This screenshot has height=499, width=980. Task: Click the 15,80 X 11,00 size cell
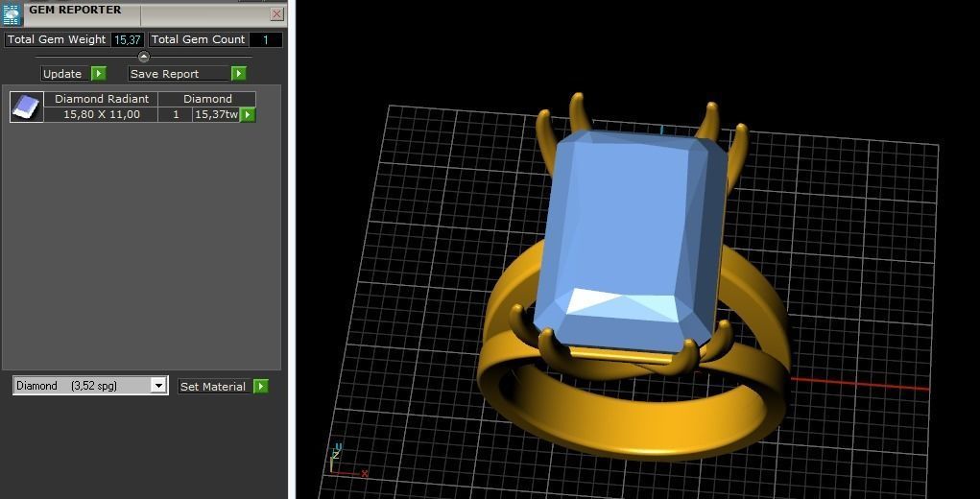[x=101, y=114]
